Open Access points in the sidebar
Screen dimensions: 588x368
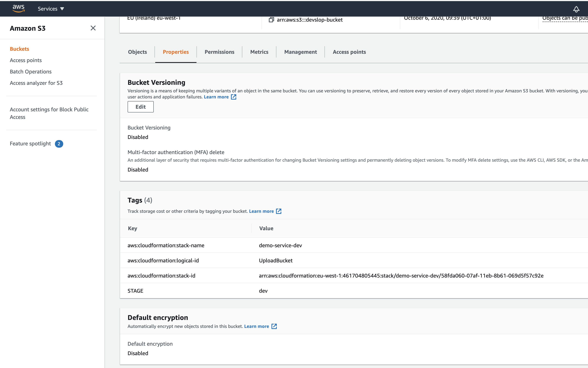[26, 60]
